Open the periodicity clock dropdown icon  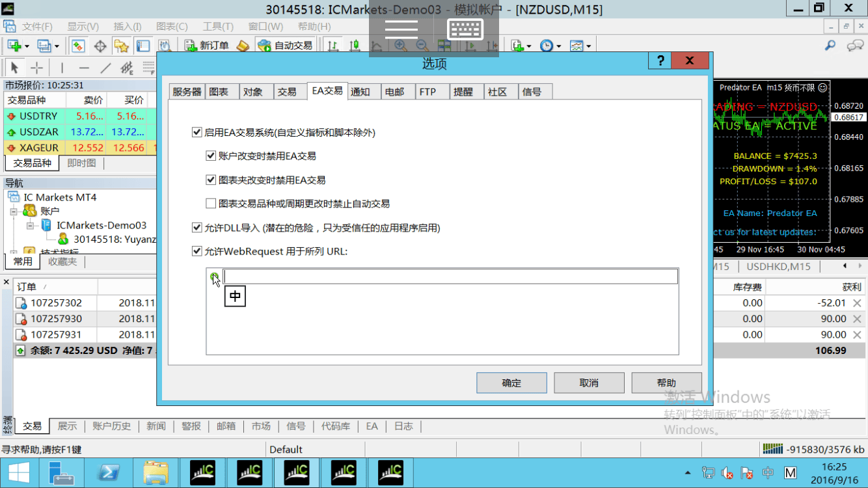pos(550,46)
